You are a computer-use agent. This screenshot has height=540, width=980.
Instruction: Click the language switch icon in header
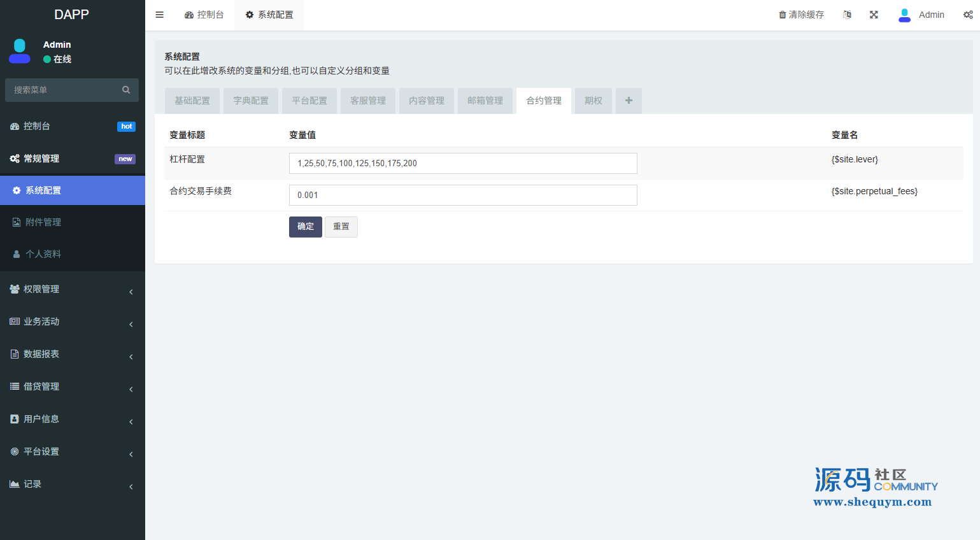[847, 15]
